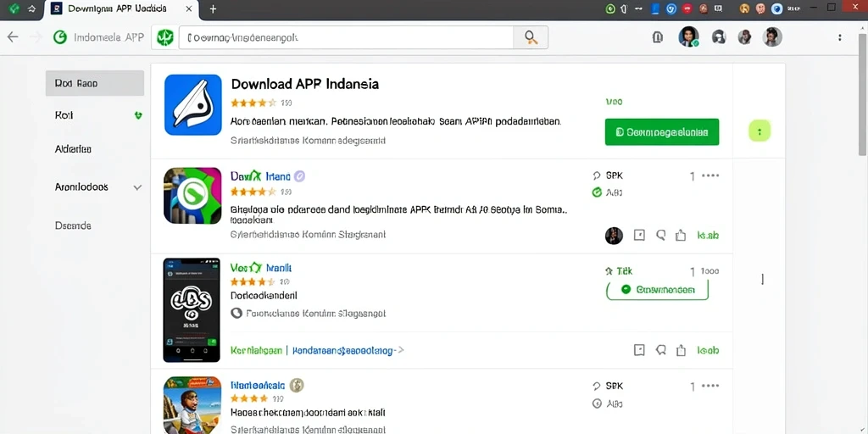The width and height of the screenshot is (868, 434).
Task: Click the green link after share icon, second app
Action: tap(708, 236)
